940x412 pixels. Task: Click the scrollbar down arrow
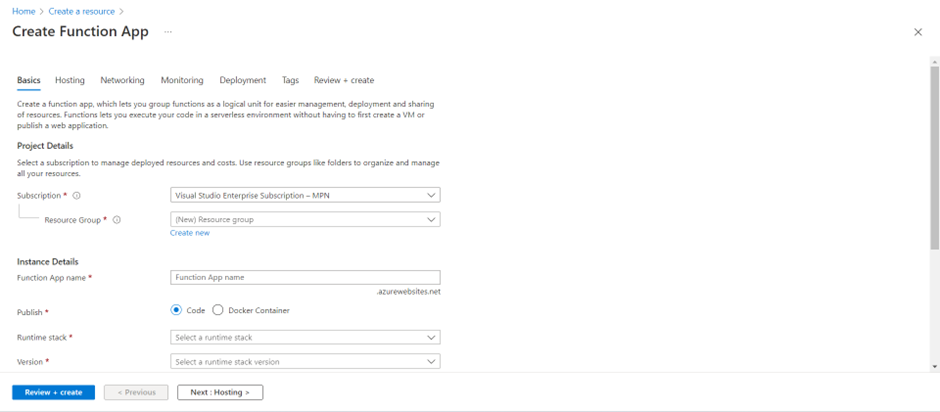pyautogui.click(x=935, y=366)
